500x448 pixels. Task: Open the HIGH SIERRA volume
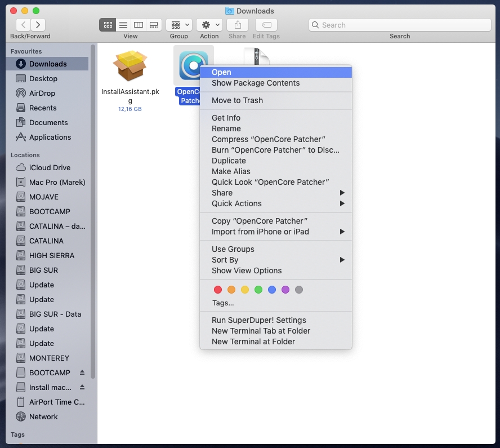click(x=47, y=256)
